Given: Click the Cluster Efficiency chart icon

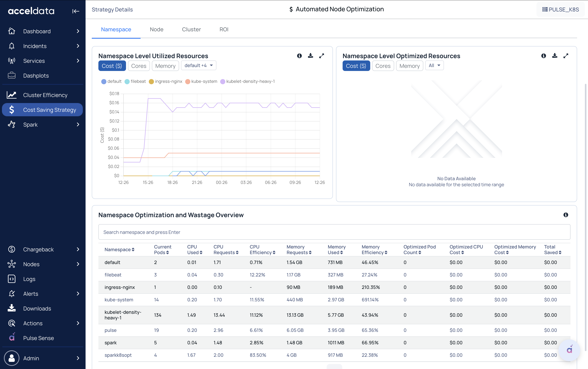Looking at the screenshot, I should point(11,95).
